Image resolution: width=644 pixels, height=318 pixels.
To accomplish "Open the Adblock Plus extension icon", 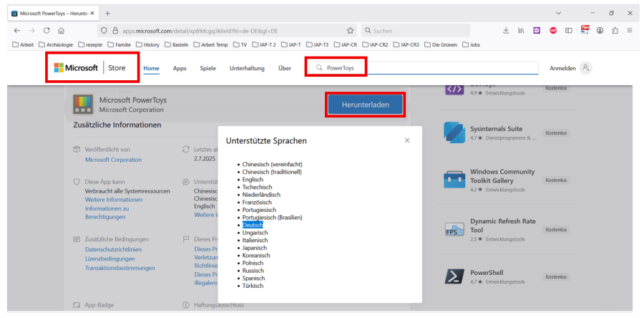I will point(553,30).
